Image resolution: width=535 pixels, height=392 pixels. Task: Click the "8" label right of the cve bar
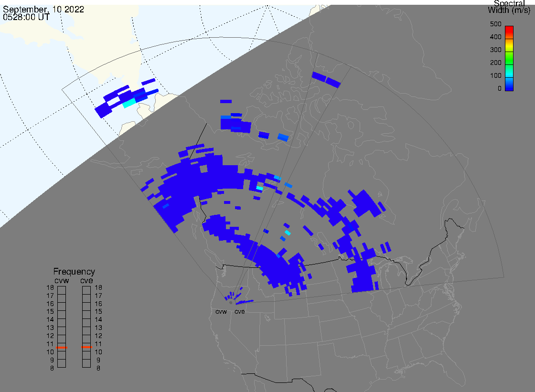tap(98, 368)
